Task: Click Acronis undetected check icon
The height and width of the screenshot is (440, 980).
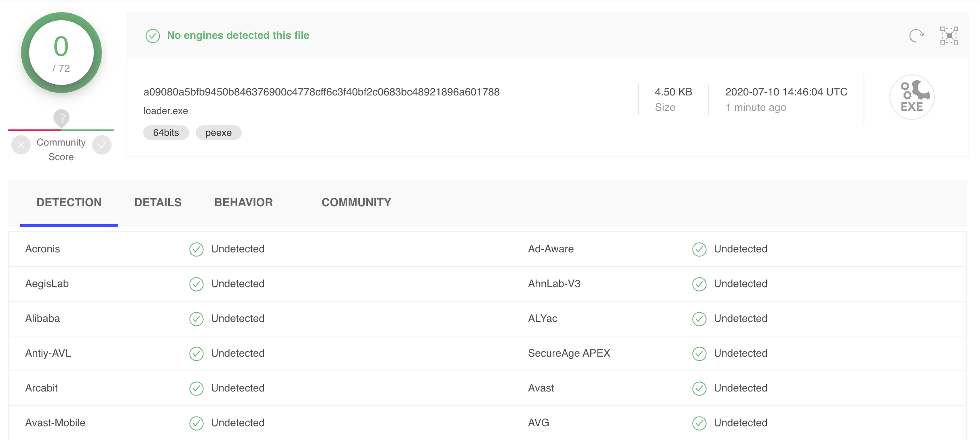Action: point(196,250)
